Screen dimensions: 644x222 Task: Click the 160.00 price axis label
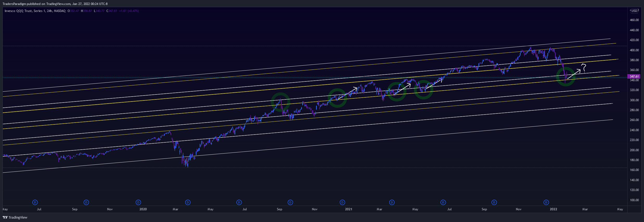click(634, 170)
